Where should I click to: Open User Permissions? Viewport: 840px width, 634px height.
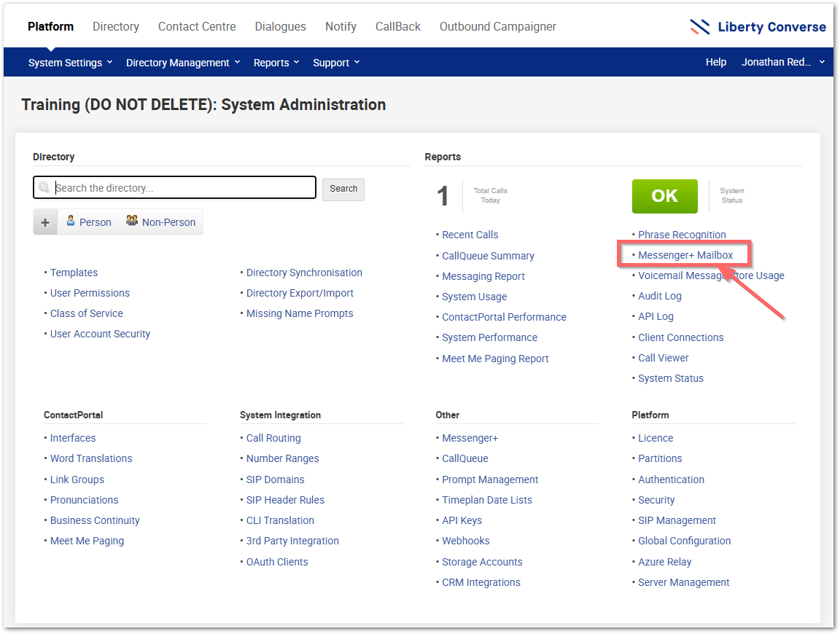[x=90, y=293]
